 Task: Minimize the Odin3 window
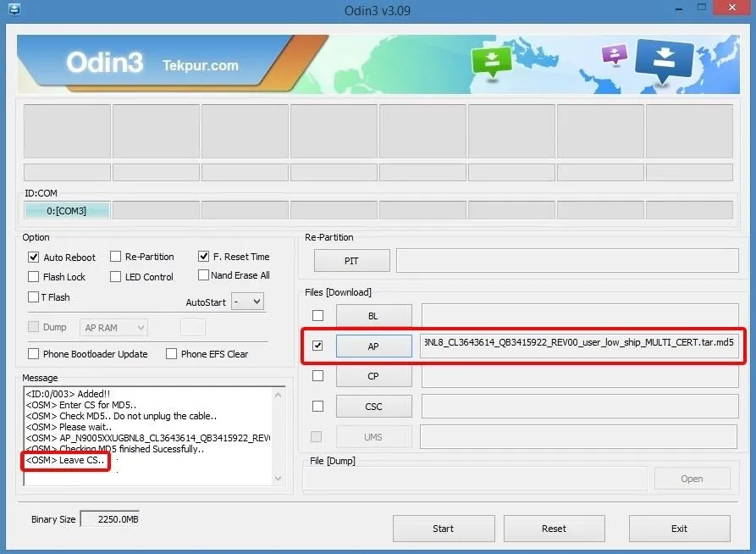tap(679, 8)
